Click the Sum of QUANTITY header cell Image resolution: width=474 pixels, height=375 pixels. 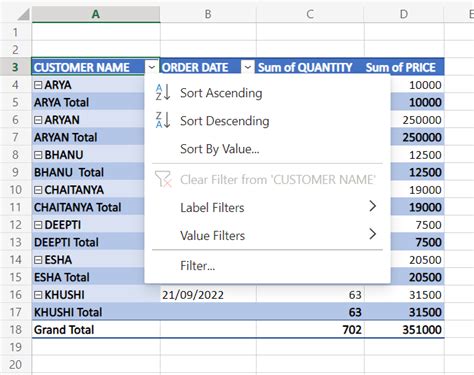pos(310,67)
